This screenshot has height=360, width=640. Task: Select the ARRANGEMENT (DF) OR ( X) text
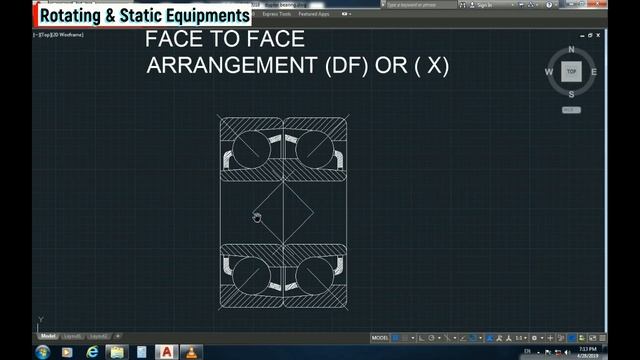coord(298,65)
